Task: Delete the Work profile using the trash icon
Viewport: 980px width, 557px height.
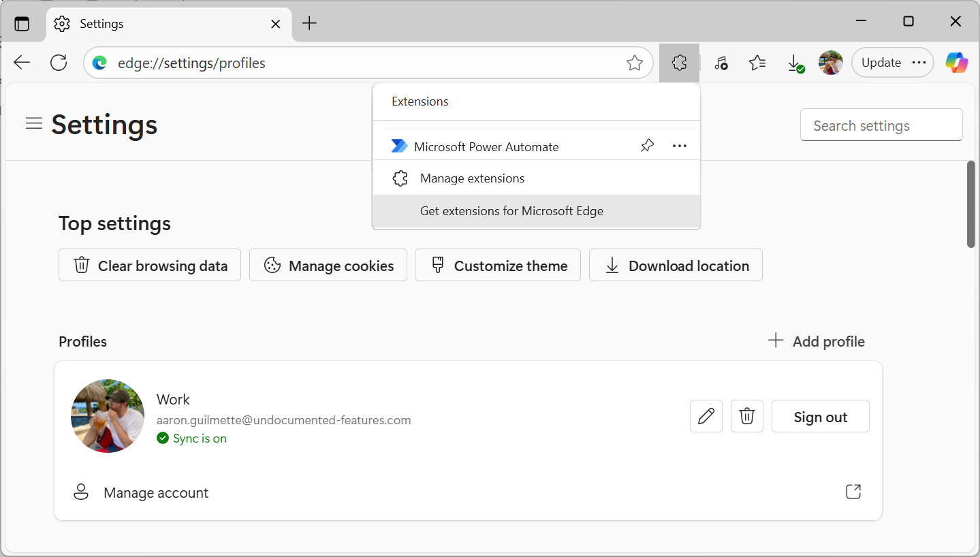Action: coord(746,415)
